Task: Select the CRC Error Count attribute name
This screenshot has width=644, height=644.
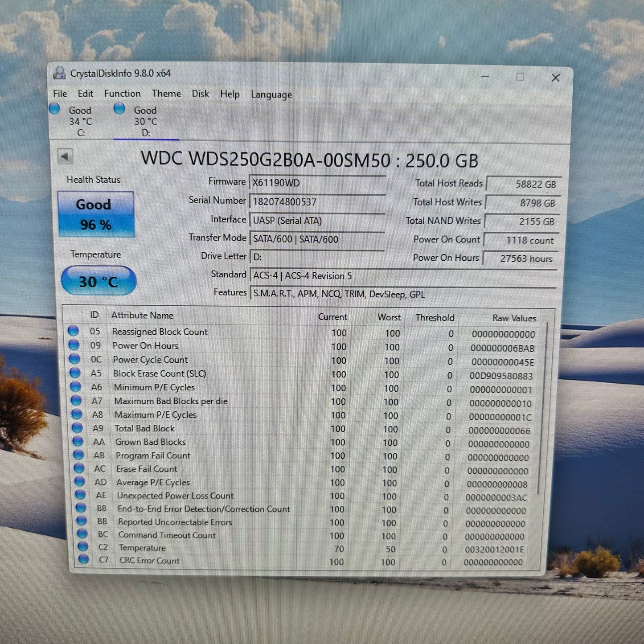Action: click(x=149, y=561)
